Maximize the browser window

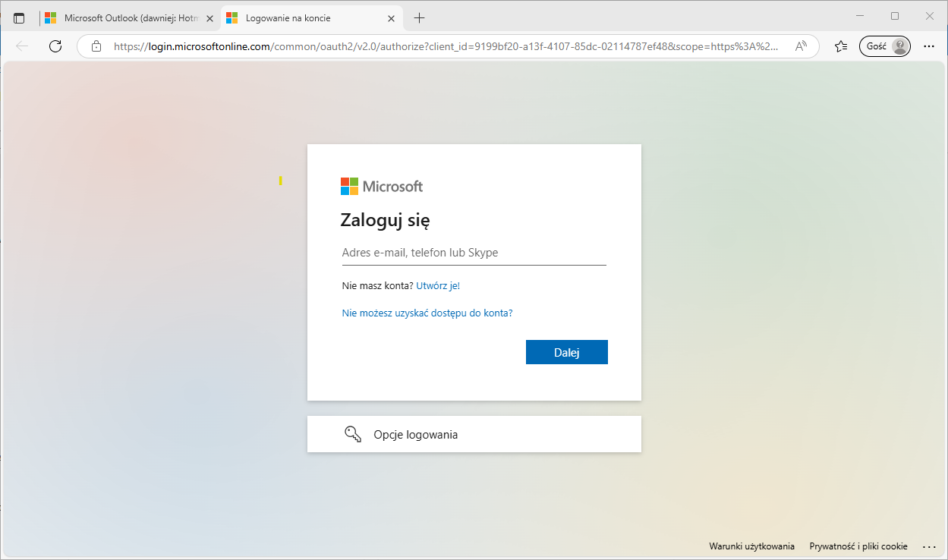click(x=895, y=16)
